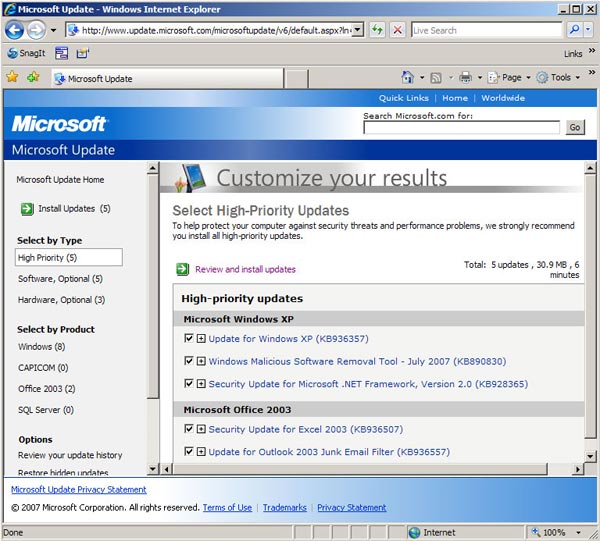Open the 100% zoom level dropdown
The image size is (600, 541).
pos(578,533)
